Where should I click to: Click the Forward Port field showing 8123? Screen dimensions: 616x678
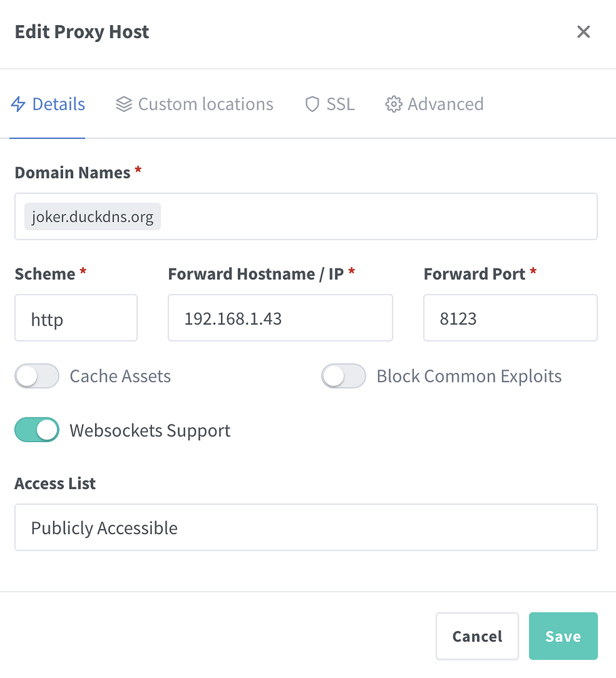pyautogui.click(x=510, y=317)
